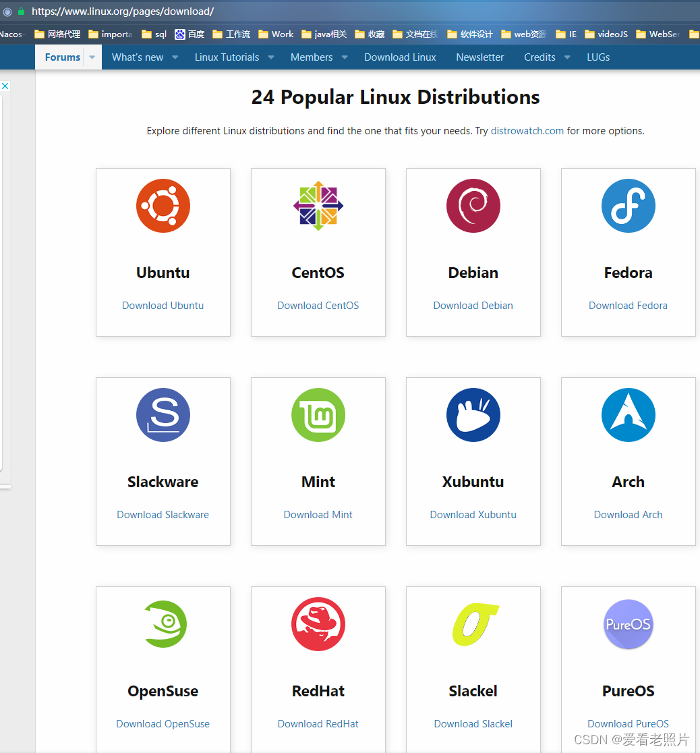Open the IE bookmark folder
700x753 pixels.
tap(566, 34)
